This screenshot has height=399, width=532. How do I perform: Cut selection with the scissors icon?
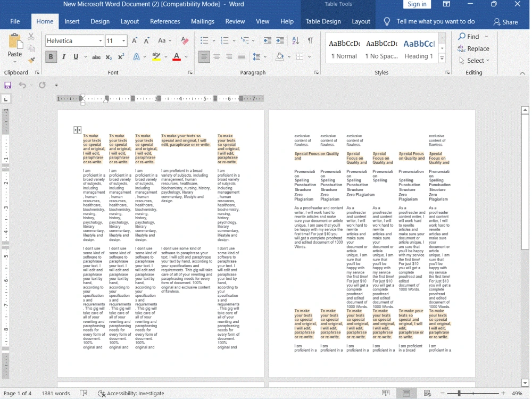tap(31, 36)
